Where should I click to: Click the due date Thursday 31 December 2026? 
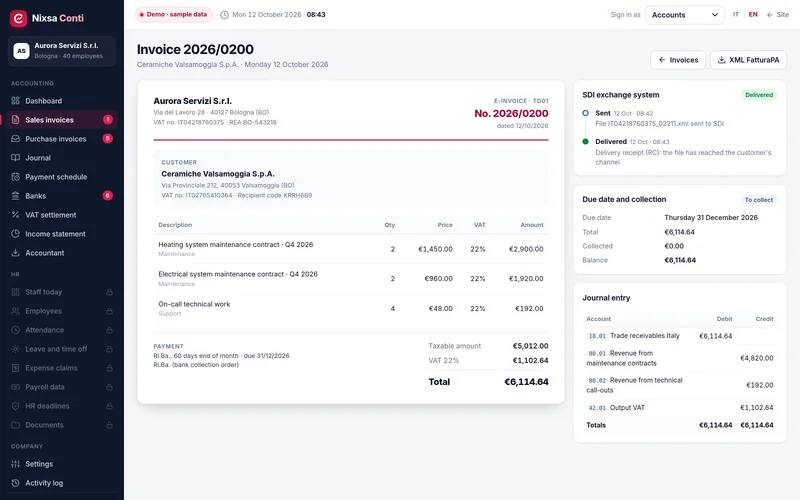pyautogui.click(x=711, y=217)
